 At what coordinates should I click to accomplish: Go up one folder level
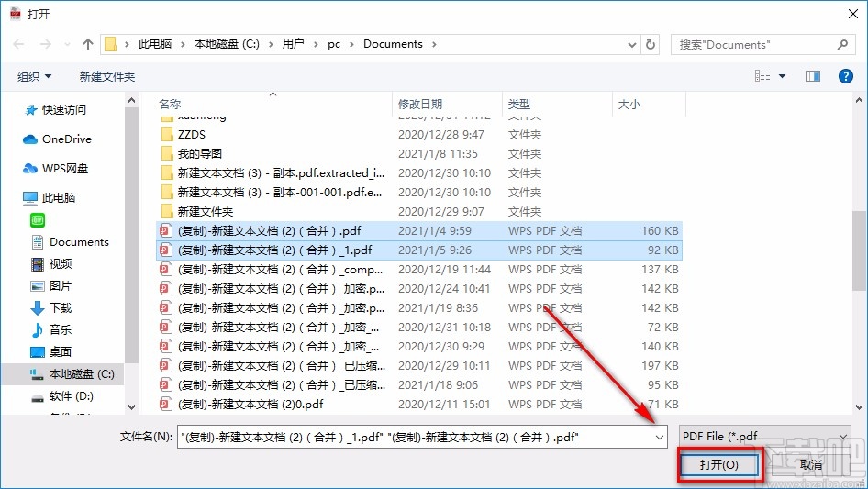click(x=87, y=44)
